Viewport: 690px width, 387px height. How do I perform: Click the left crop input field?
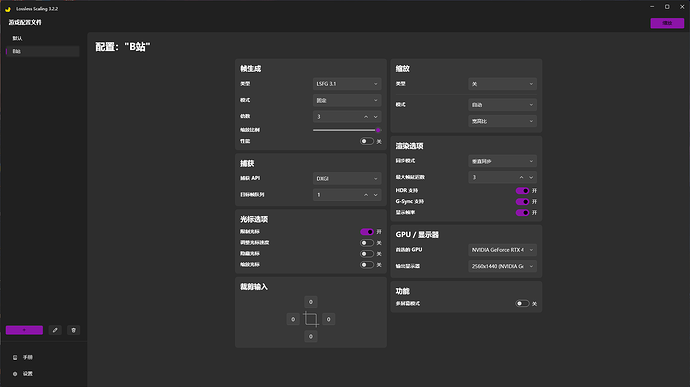pyautogui.click(x=293, y=319)
